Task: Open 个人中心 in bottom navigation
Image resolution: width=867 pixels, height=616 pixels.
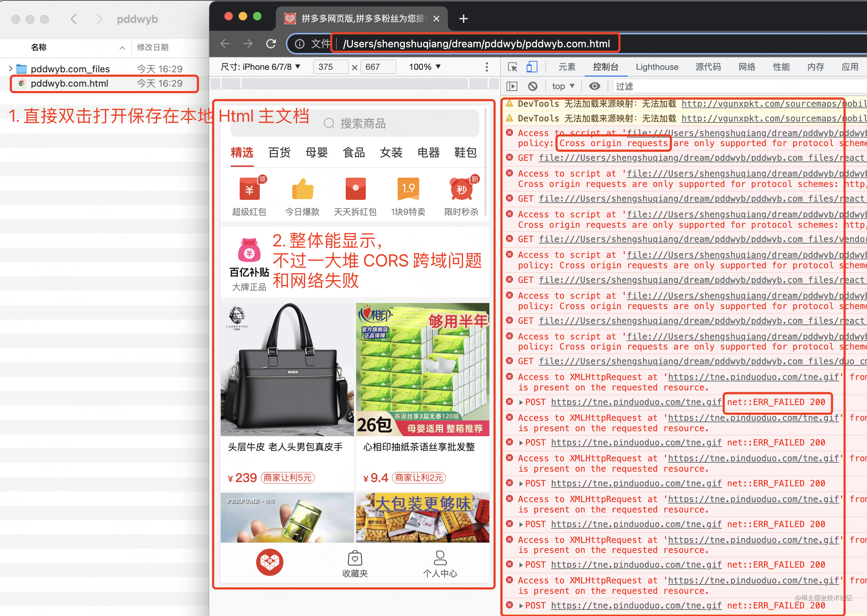Action: pyautogui.click(x=440, y=564)
